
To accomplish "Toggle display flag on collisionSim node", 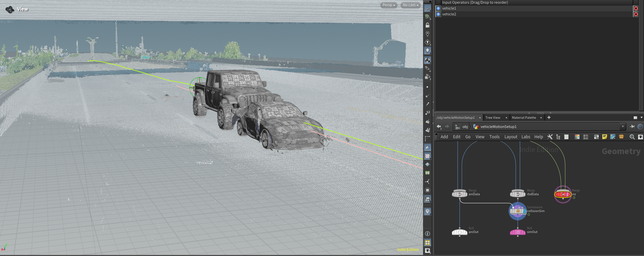I will pyautogui.click(x=524, y=211).
